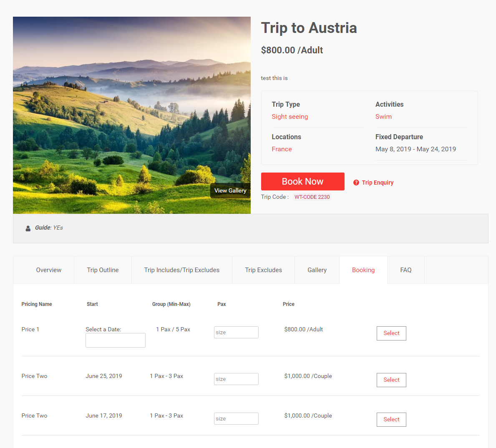Click $1,000.00 /Couple in the June 25 row
The image size is (496, 448).
point(308,376)
